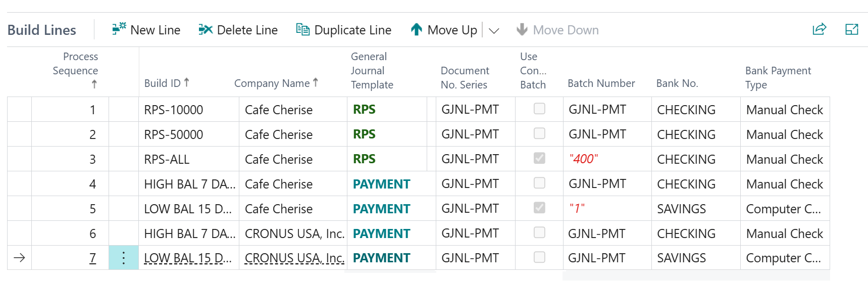The width and height of the screenshot is (868, 281).
Task: Expand the dropdown chevron beside Move Up
Action: 494,31
